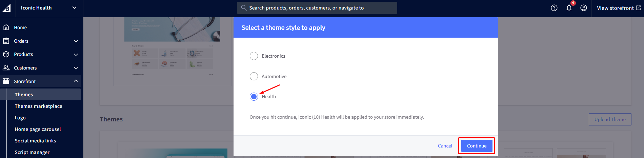Click the search products and orders field
Screen dimensions: 644x158
pos(317,8)
